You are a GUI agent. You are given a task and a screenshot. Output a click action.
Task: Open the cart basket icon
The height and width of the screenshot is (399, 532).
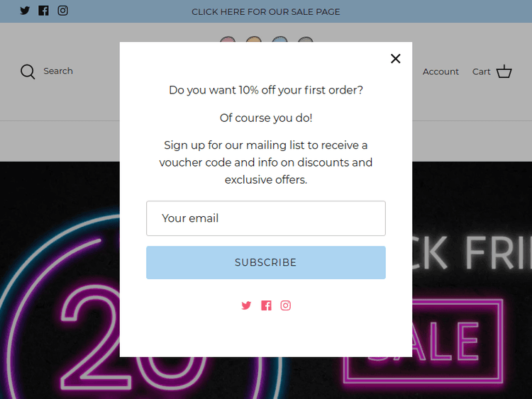[504, 72]
